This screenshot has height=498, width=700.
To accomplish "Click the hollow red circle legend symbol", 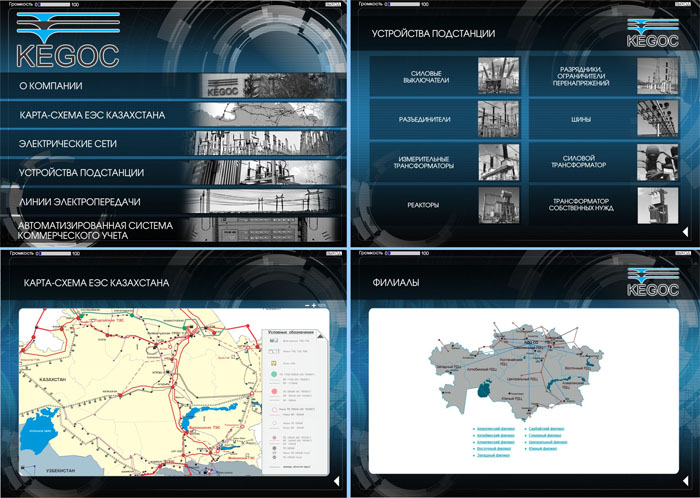I will [274, 409].
